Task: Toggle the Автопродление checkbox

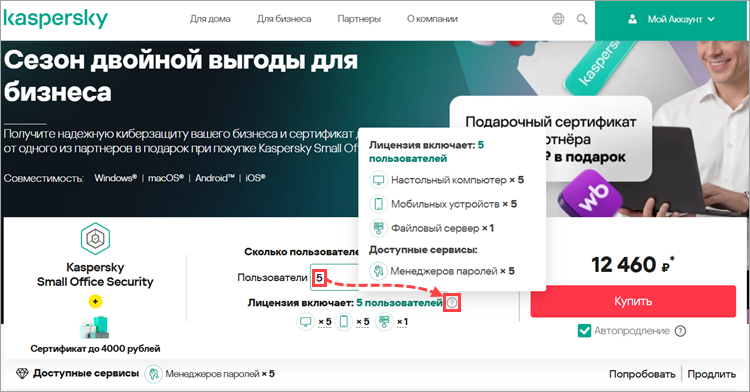Action: tap(584, 330)
